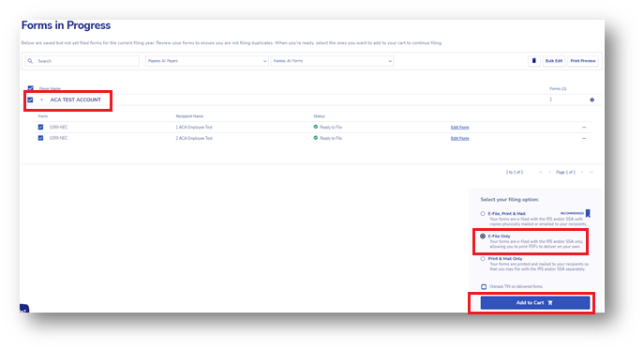Click the Bulk Edit button
The width and height of the screenshot is (644, 352).
click(x=554, y=61)
